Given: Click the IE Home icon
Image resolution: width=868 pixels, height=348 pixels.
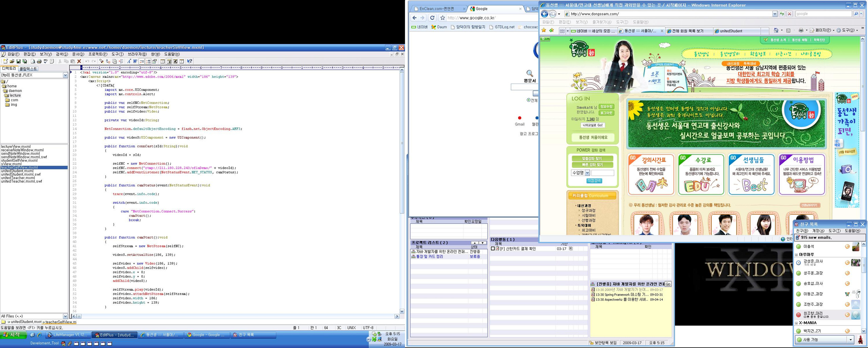Looking at the screenshot, I should tap(776, 30).
